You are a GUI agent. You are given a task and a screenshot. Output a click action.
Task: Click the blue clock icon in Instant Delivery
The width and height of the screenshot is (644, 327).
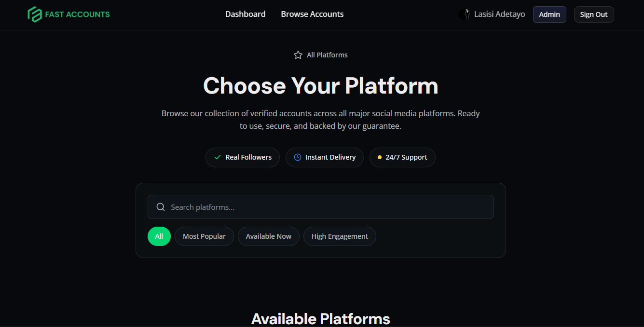tap(298, 157)
